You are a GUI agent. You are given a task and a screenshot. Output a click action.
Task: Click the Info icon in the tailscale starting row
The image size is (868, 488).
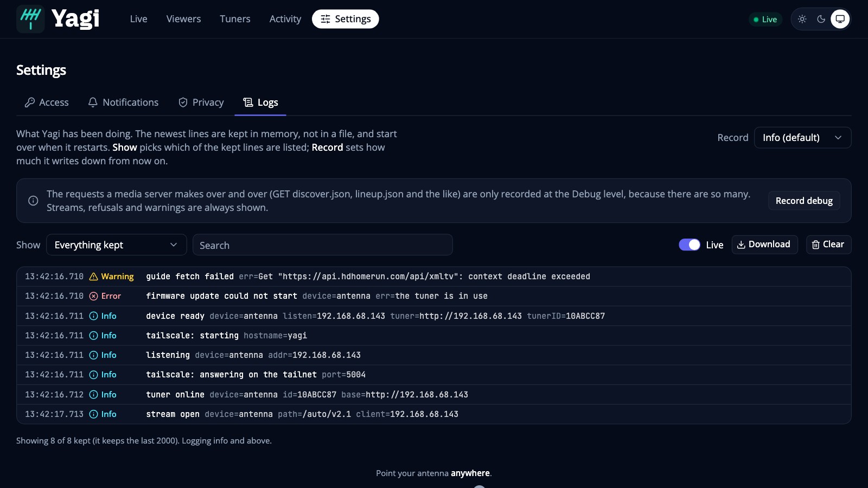coord(93,336)
